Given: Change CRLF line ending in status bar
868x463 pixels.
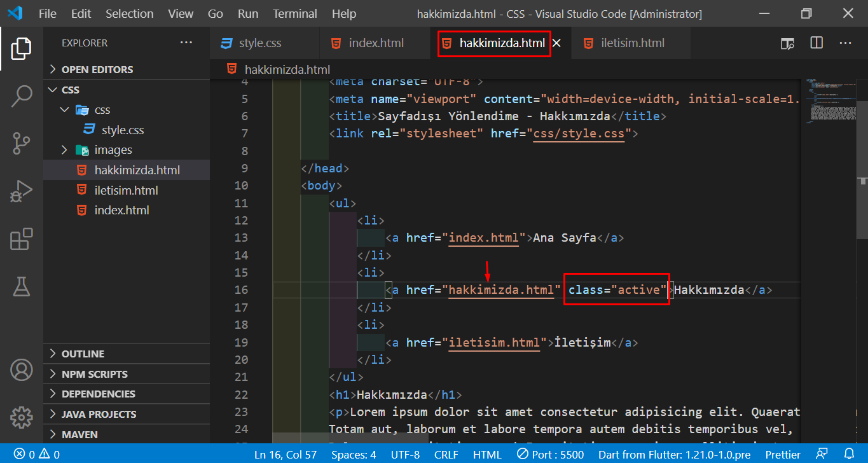Looking at the screenshot, I should pyautogui.click(x=446, y=454).
